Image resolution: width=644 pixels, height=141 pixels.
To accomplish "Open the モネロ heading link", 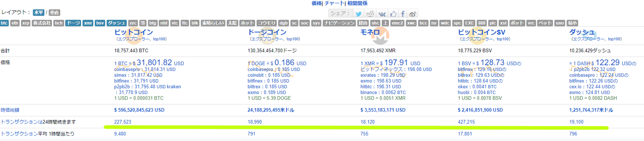I will pos(370,32).
